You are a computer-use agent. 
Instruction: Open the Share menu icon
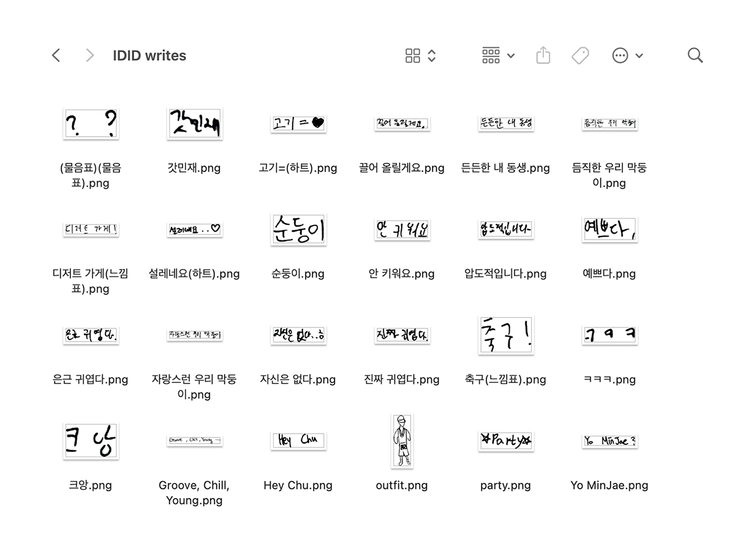(x=543, y=56)
